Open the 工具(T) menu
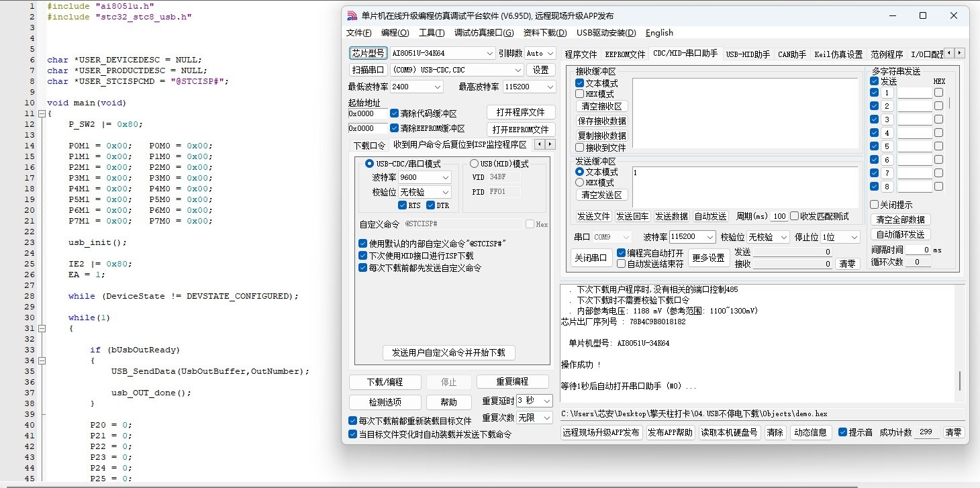The width and height of the screenshot is (980, 488). pos(432,33)
